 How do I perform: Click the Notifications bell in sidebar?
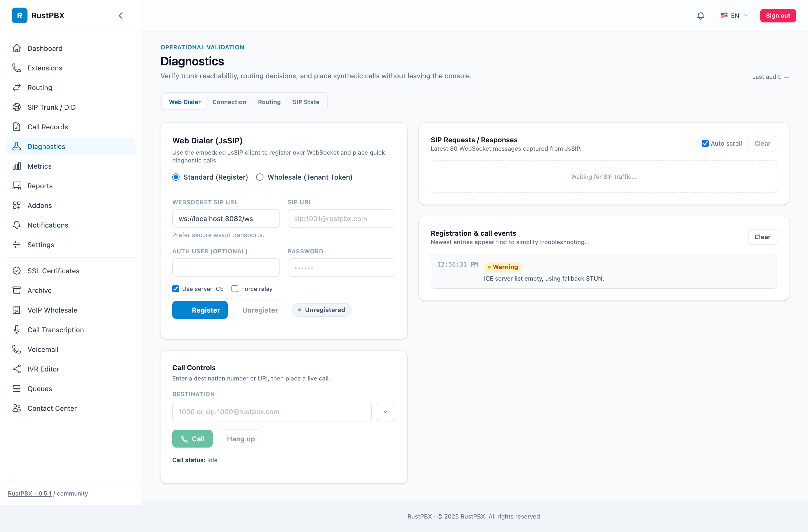pos(17,225)
